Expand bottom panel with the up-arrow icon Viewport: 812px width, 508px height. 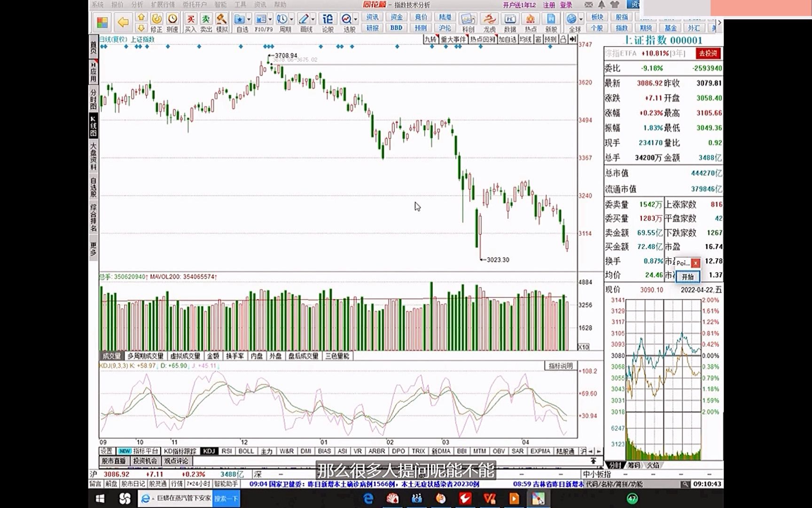click(x=593, y=461)
